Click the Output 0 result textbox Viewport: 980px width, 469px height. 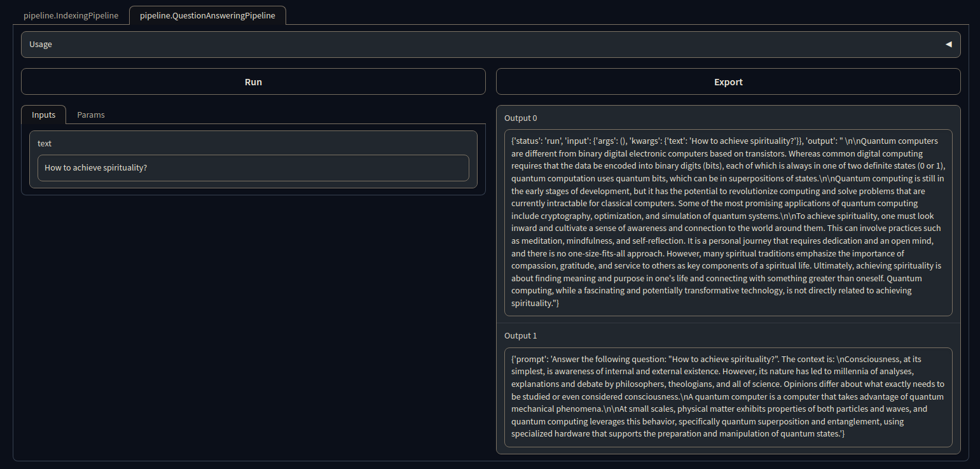728,221
